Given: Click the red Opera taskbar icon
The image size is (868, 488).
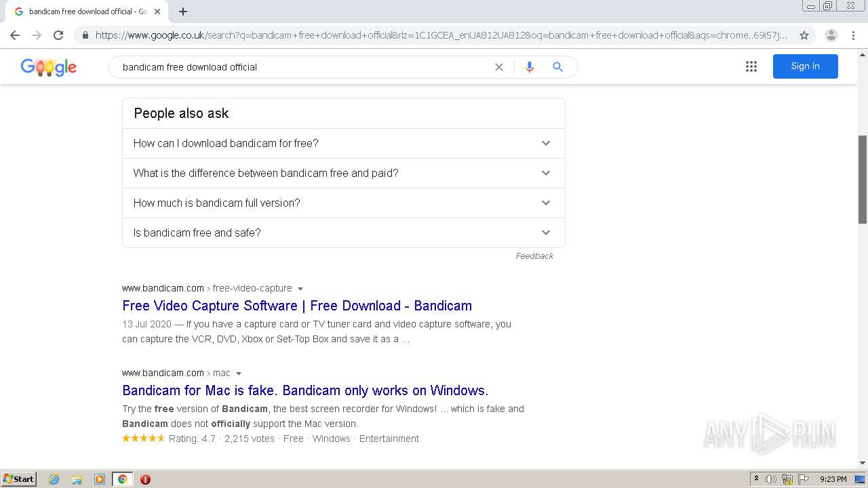Looking at the screenshot, I should tap(145, 479).
